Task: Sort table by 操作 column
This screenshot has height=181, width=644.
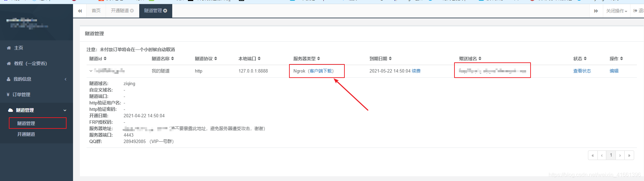Action: click(x=616, y=59)
